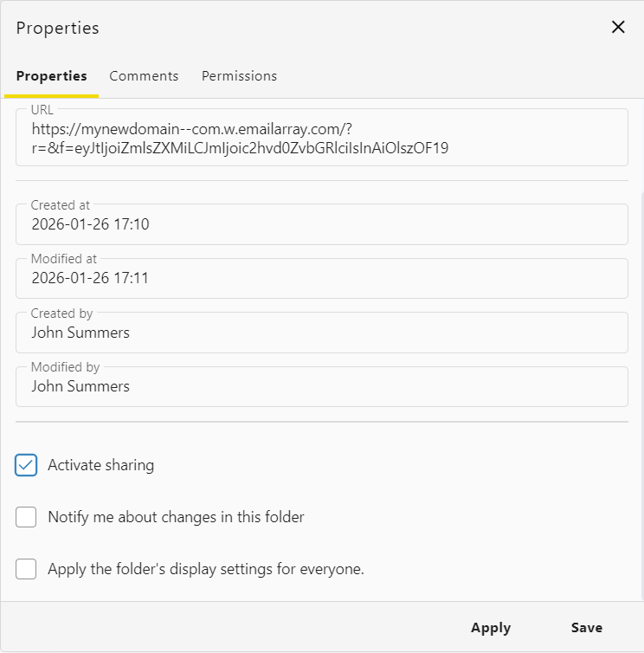Click the Created by name field
The image size is (644, 653).
[x=321, y=333]
